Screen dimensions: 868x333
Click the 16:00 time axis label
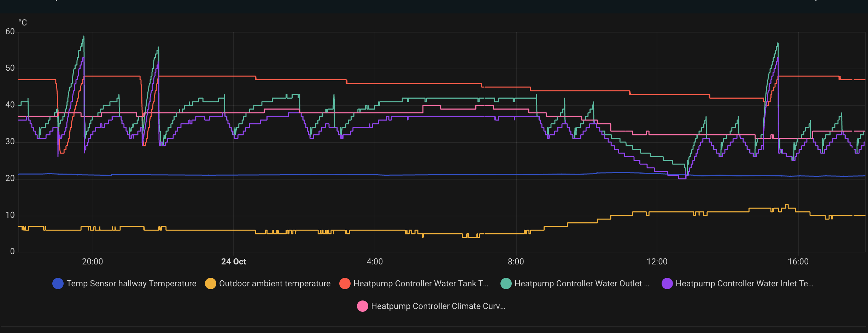tap(798, 262)
